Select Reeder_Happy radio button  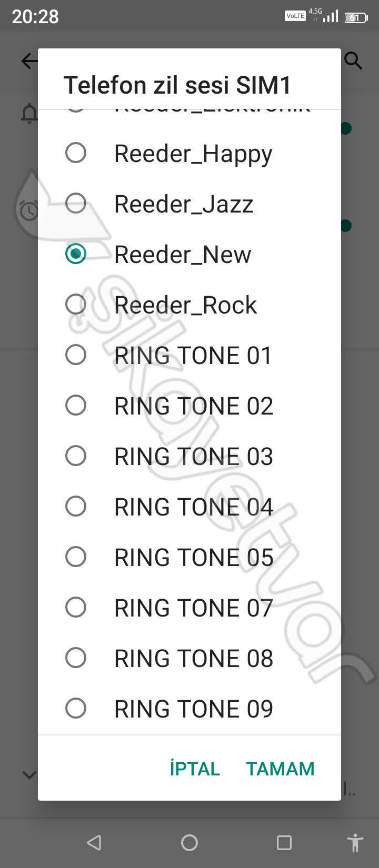point(76,153)
